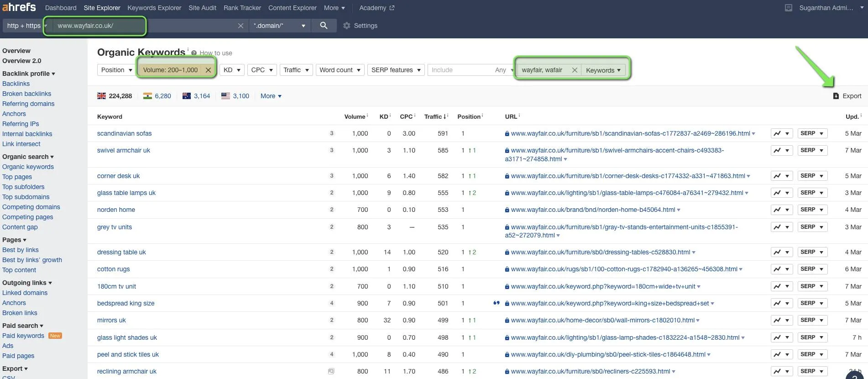This screenshot has height=379, width=868.
Task: Sort table by Volume column
Action: tap(355, 116)
